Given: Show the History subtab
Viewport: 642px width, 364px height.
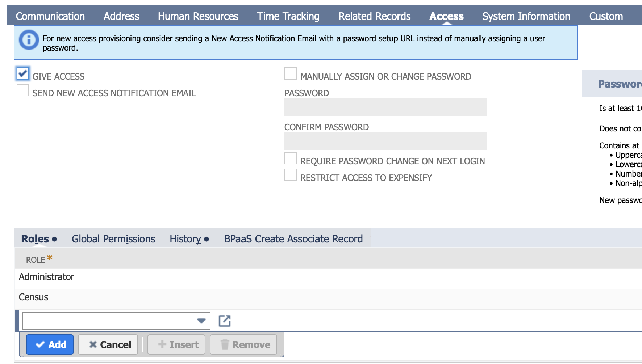Looking at the screenshot, I should (x=185, y=239).
